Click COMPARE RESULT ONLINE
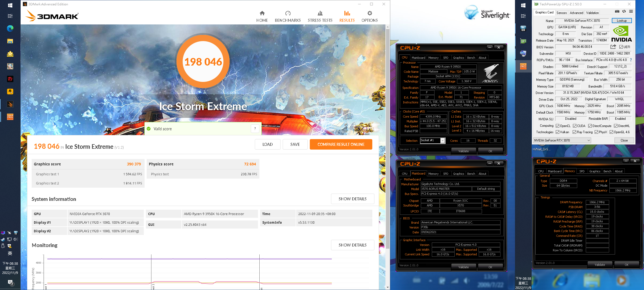The image size is (644, 290). pos(341,144)
